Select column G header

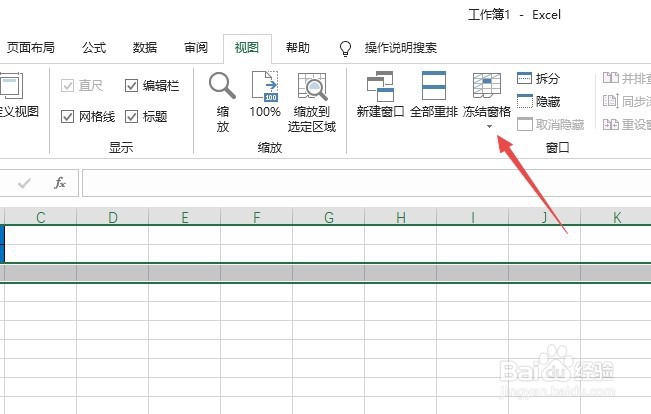pyautogui.click(x=329, y=217)
